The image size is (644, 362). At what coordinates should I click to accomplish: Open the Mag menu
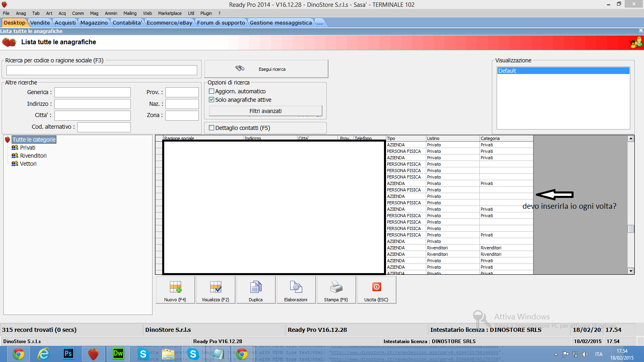[x=94, y=13]
